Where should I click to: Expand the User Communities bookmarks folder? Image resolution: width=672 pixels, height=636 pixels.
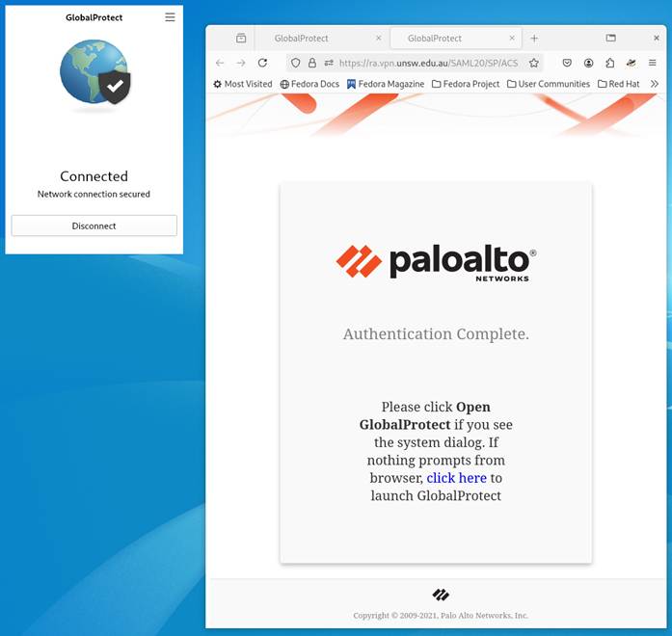pyautogui.click(x=549, y=84)
